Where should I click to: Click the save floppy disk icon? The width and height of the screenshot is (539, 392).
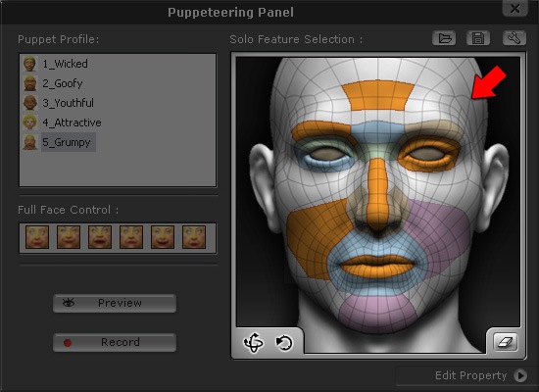(478, 38)
